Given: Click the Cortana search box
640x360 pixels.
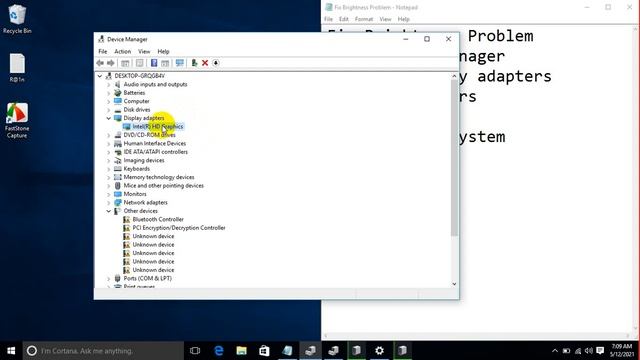Looking at the screenshot, I should [x=103, y=351].
